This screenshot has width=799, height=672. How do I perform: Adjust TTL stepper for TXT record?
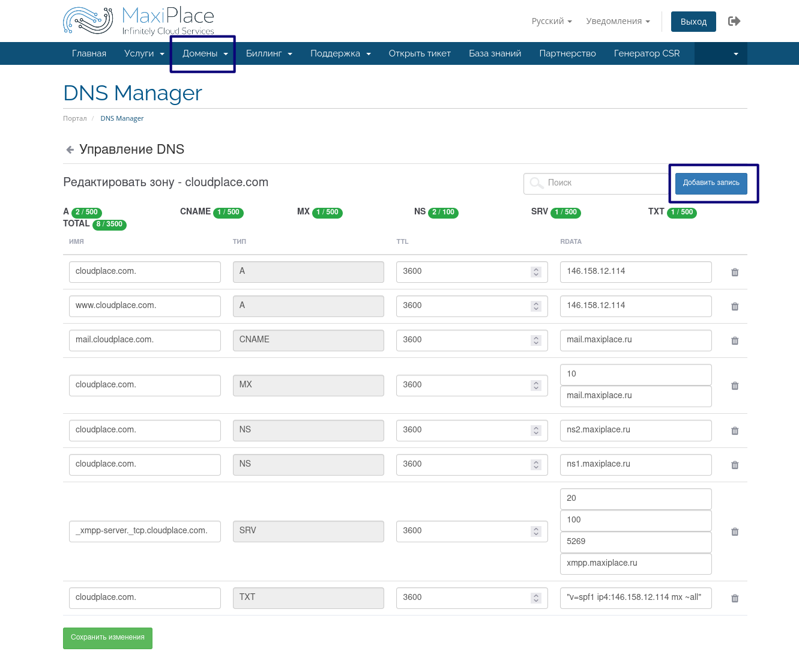tap(536, 598)
